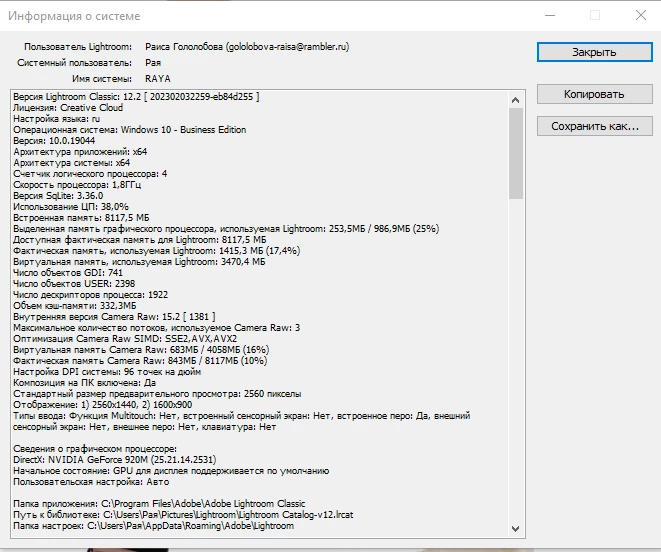This screenshot has height=552, width=661.
Task: Click the Доступная фактическая память для Lightroom line
Action: click(140, 240)
